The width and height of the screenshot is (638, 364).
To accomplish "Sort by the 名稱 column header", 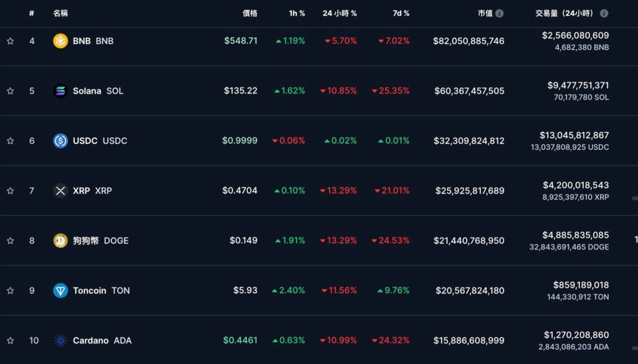I will 60,13.
